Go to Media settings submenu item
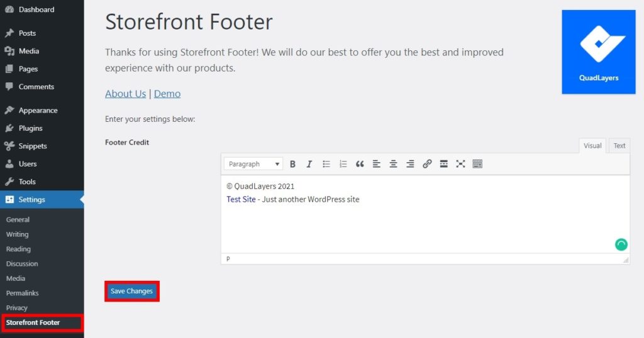 pyautogui.click(x=16, y=278)
